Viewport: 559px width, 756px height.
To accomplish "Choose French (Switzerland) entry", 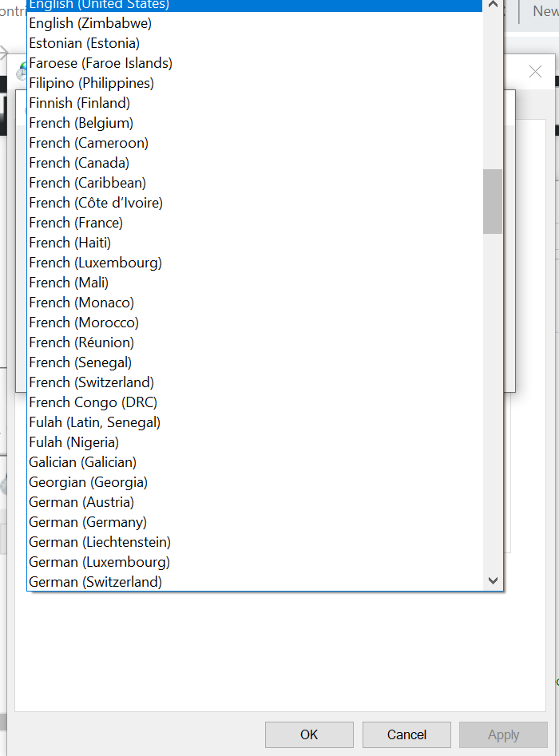I will coord(91,382).
